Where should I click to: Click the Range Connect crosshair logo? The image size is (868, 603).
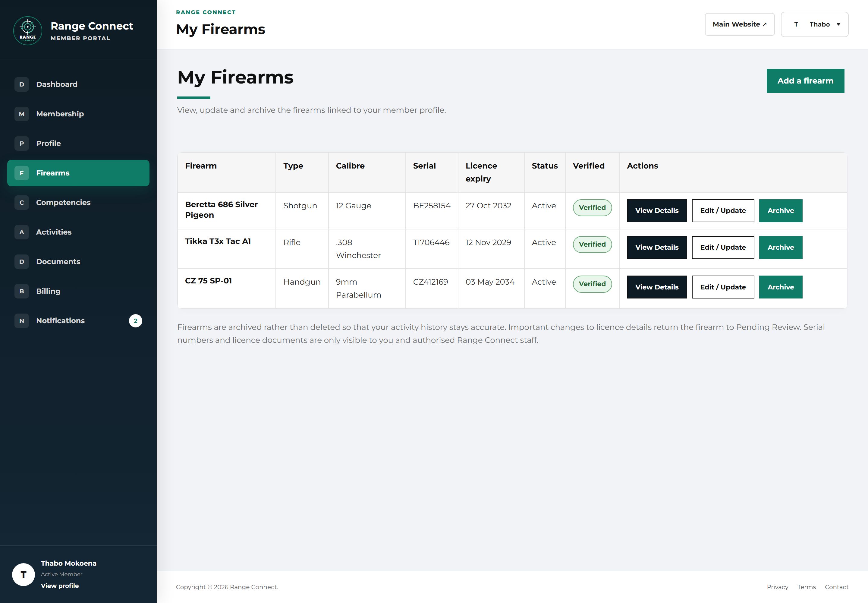(x=27, y=31)
